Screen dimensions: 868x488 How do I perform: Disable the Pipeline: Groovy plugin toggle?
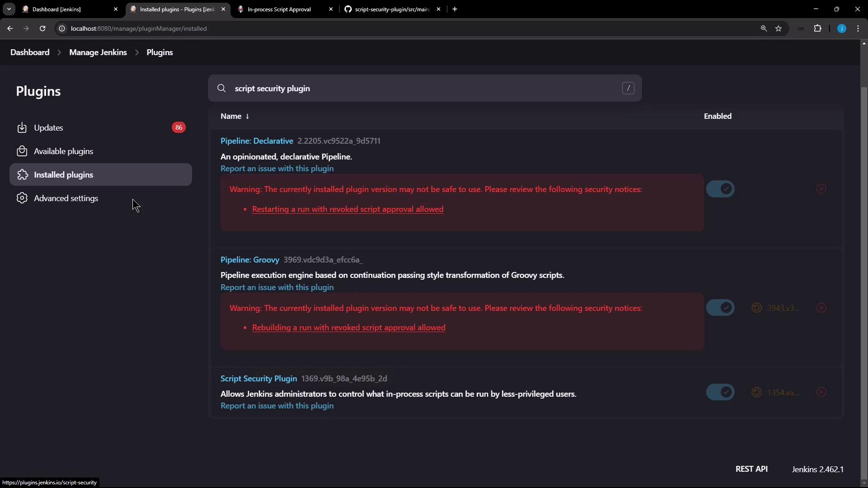(720, 308)
